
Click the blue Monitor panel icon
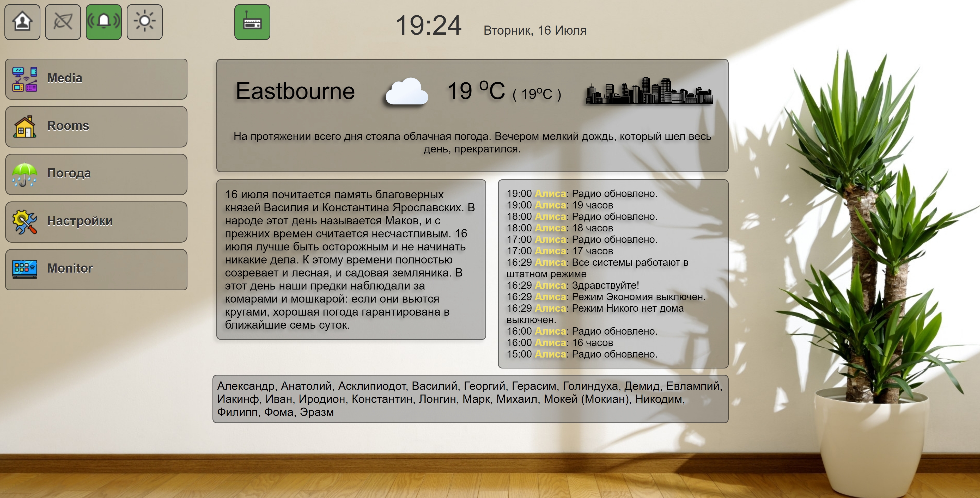click(25, 269)
